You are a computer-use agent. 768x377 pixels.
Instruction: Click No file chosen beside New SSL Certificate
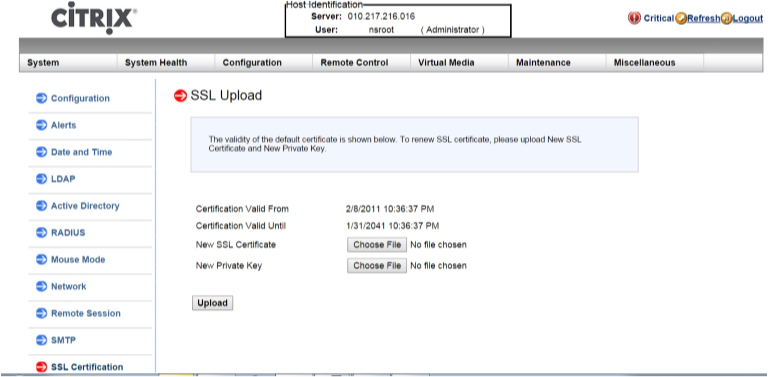pyautogui.click(x=438, y=244)
